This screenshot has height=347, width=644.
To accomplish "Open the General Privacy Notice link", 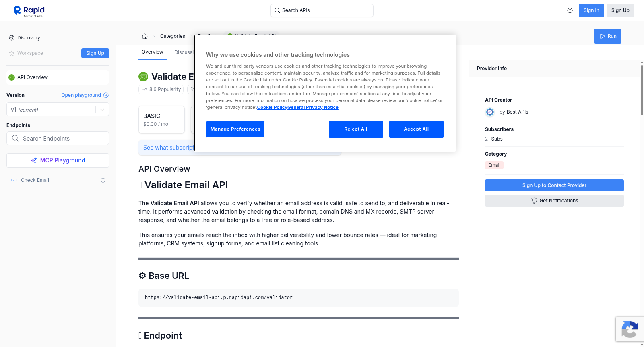I will (313, 107).
